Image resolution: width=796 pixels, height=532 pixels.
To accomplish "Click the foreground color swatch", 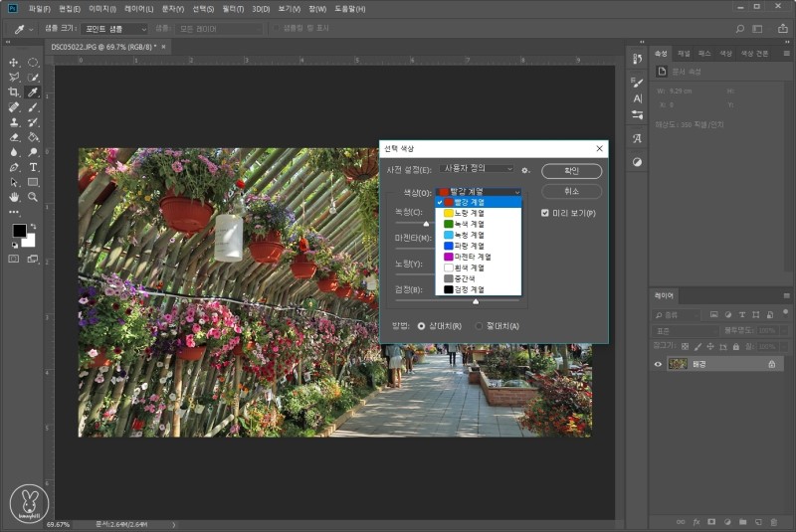I will coord(18,231).
